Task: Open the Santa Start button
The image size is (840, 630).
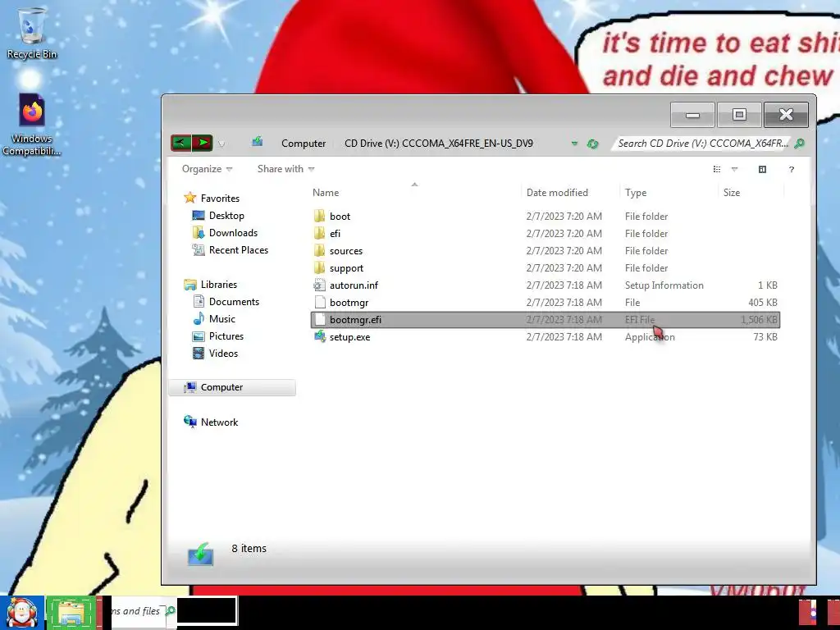Action: pos(22,613)
